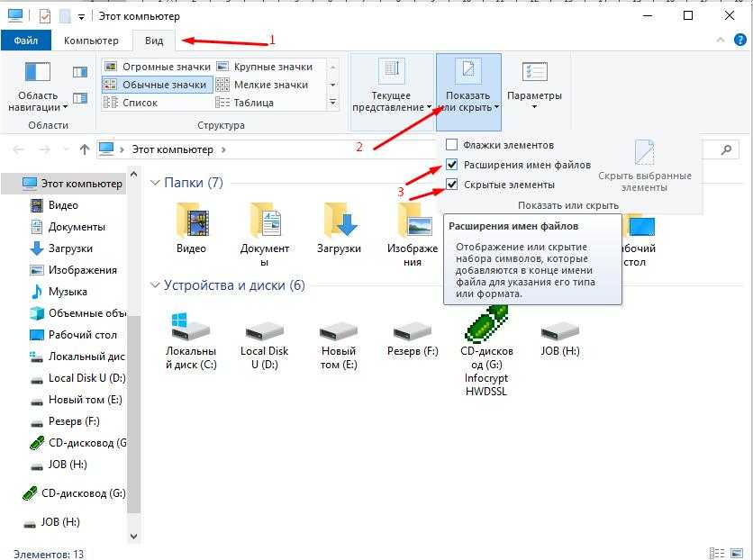
Task: Select CD-дисковод (G:) Infocrypt icon
Action: click(x=486, y=324)
